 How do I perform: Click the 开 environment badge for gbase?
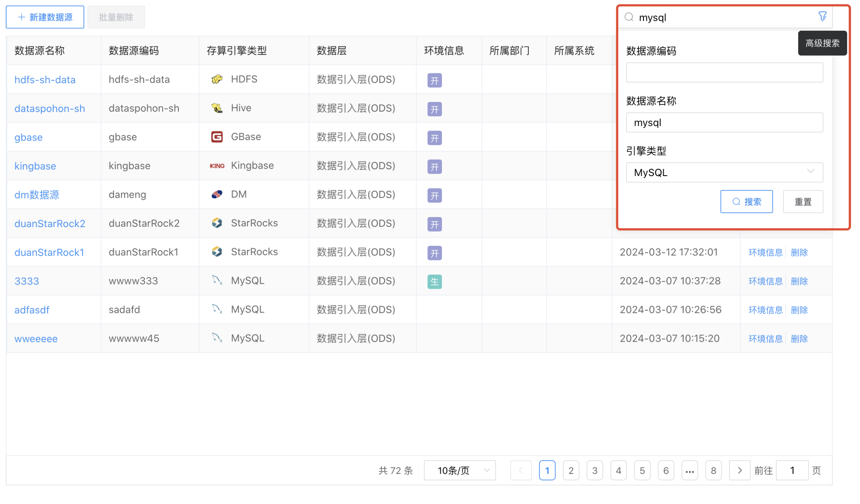(x=434, y=138)
